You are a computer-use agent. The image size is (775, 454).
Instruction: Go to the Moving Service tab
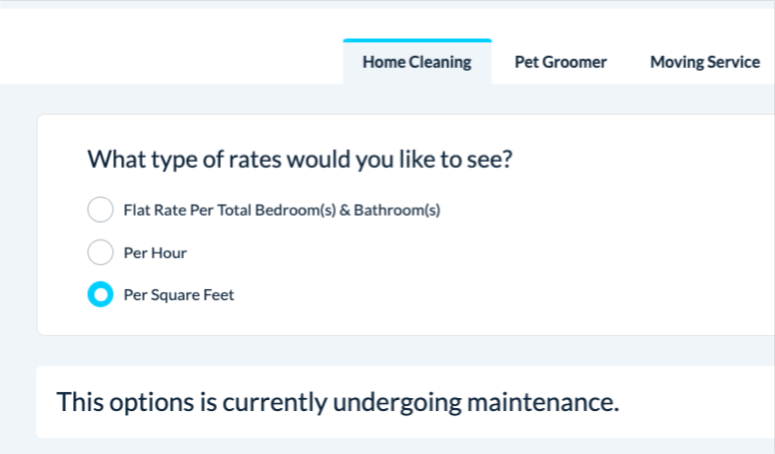tap(704, 62)
